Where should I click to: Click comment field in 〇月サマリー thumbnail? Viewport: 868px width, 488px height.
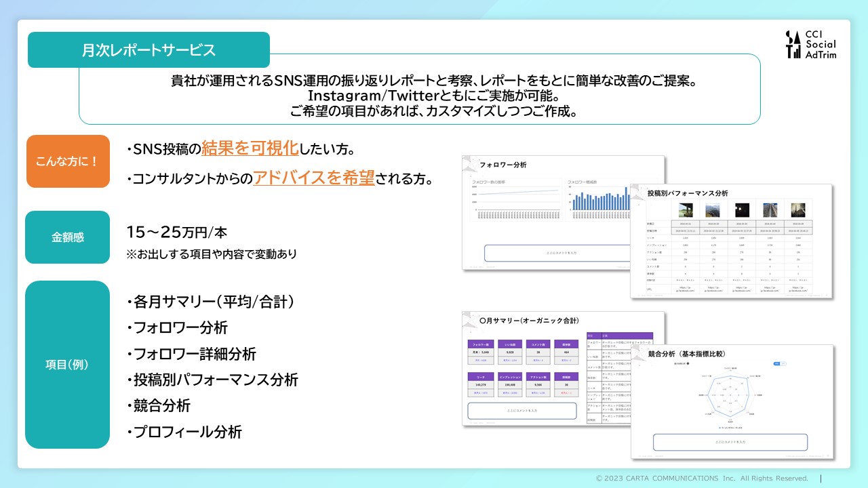[522, 410]
